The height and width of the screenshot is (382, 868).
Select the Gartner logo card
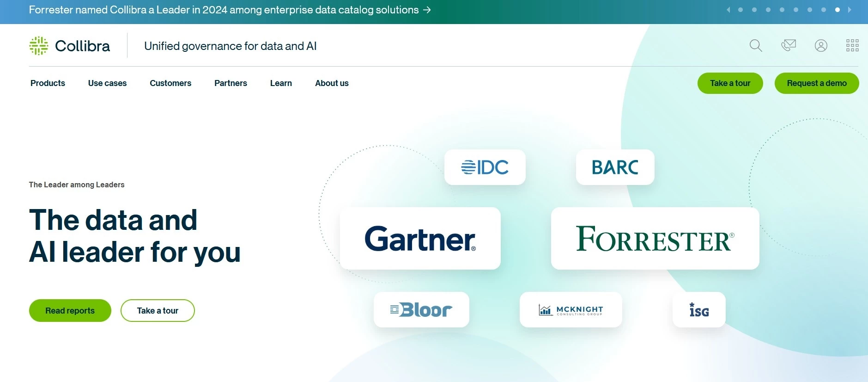pyautogui.click(x=420, y=239)
